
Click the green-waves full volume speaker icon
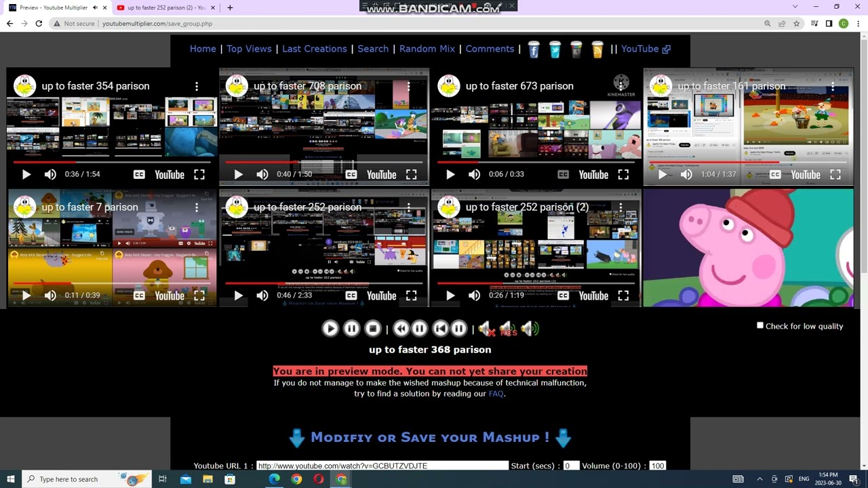(x=530, y=329)
